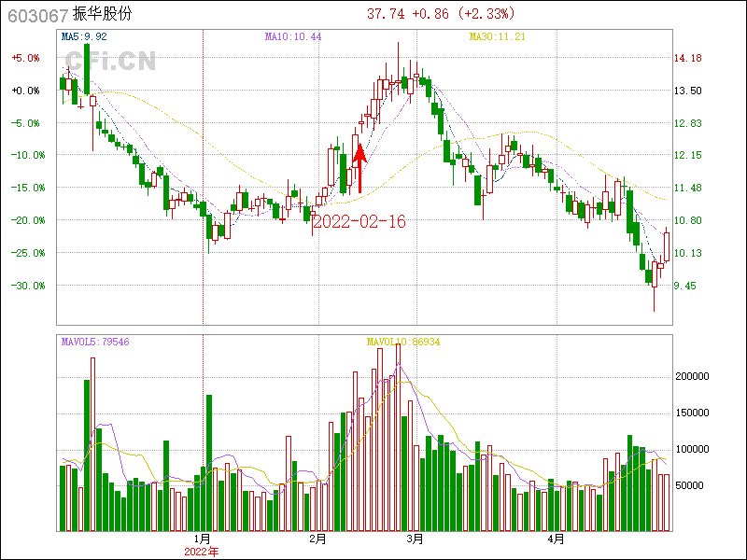Click the stock code 603067
This screenshot has height=560, width=747.
[38, 16]
